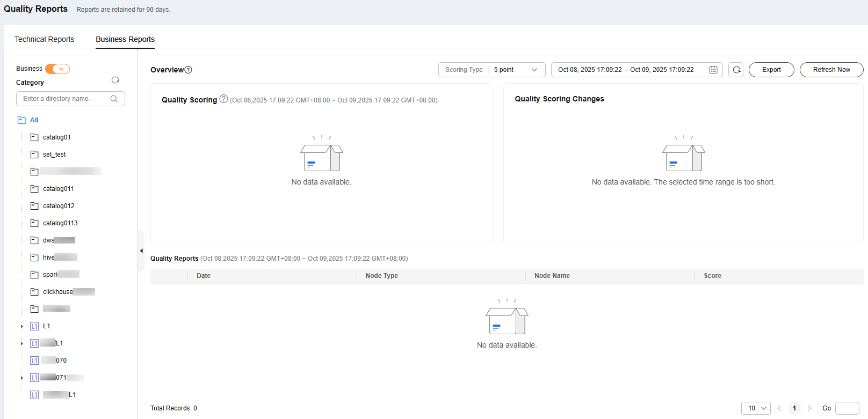Image resolution: width=868 pixels, height=419 pixels.
Task: Click the refresh icon beside Export button
Action: pyautogui.click(x=736, y=70)
